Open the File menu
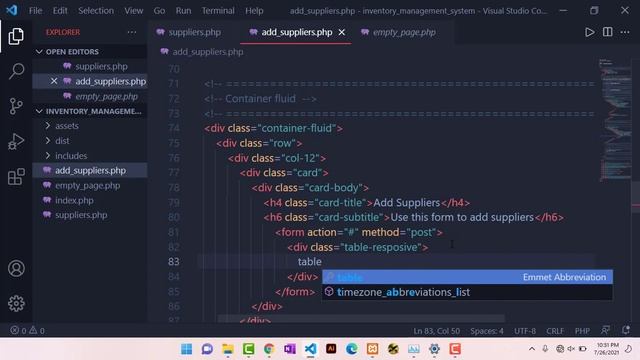This screenshot has width=640, height=360. tap(36, 11)
